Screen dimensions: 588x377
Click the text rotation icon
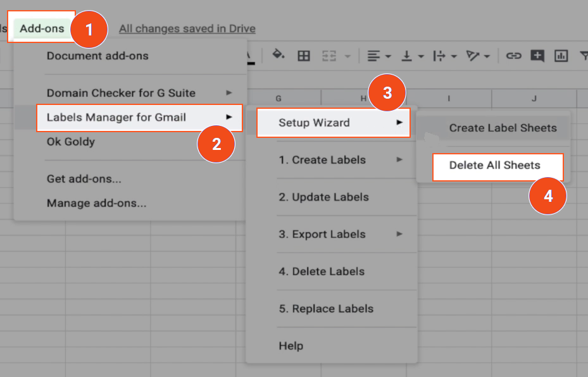[472, 56]
